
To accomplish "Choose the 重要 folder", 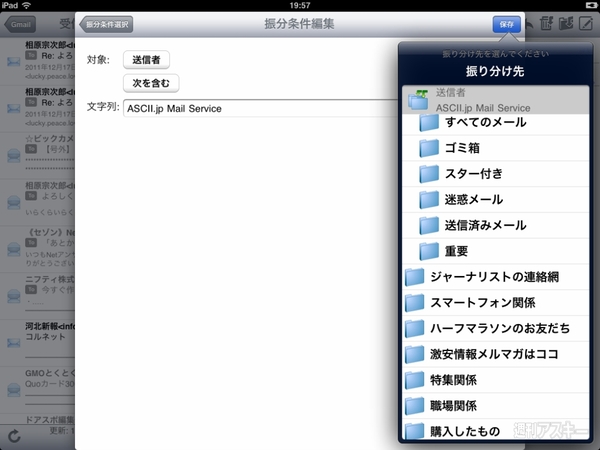I will [496, 251].
